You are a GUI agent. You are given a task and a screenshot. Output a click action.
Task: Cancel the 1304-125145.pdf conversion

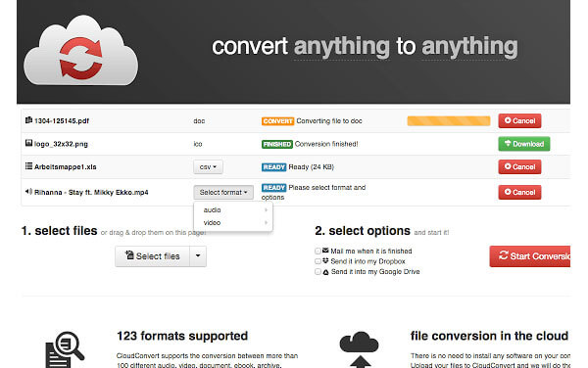pos(519,121)
